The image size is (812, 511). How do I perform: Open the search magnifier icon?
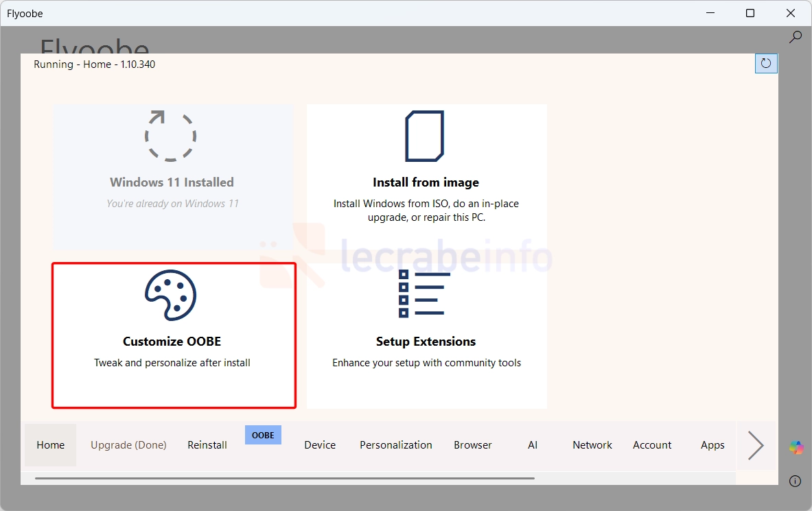coord(795,37)
